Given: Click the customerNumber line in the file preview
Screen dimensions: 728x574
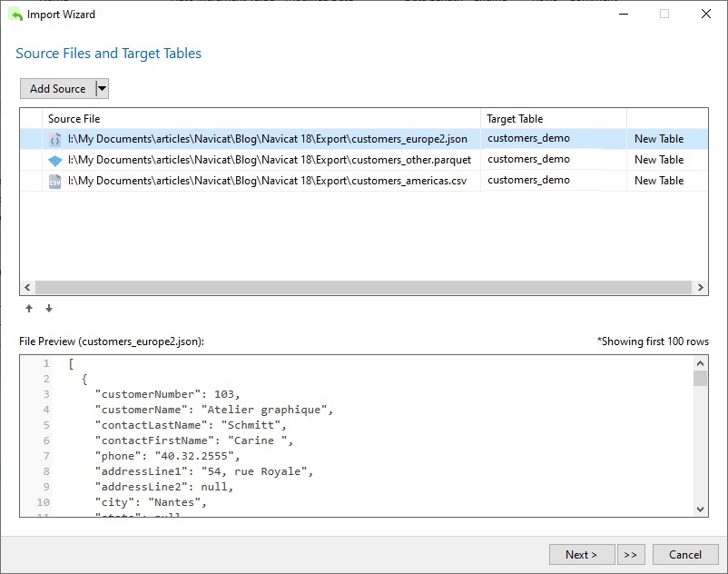Looking at the screenshot, I should pyautogui.click(x=168, y=394).
